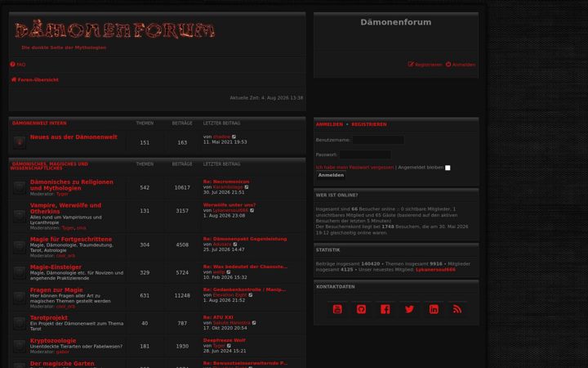The height and width of the screenshot is (368, 588).
Task: Click the forum icon beside Magie für Fortgeschrittene
Action: [20, 247]
